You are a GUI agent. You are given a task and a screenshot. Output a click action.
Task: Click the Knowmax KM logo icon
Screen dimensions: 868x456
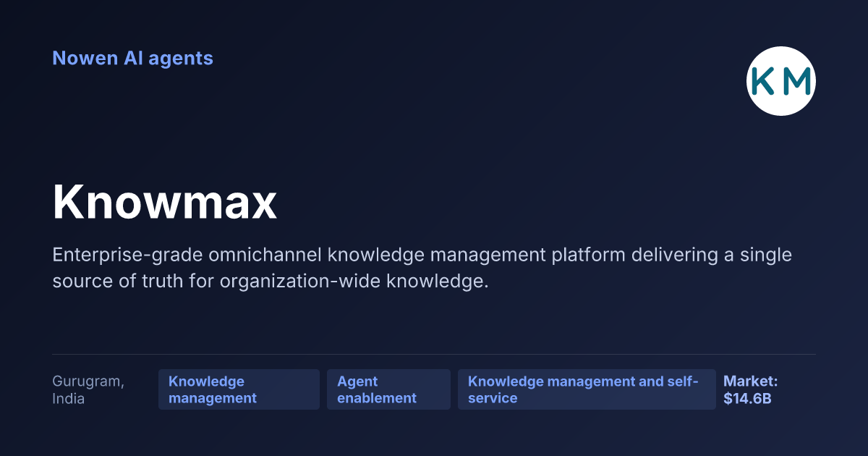tap(781, 81)
